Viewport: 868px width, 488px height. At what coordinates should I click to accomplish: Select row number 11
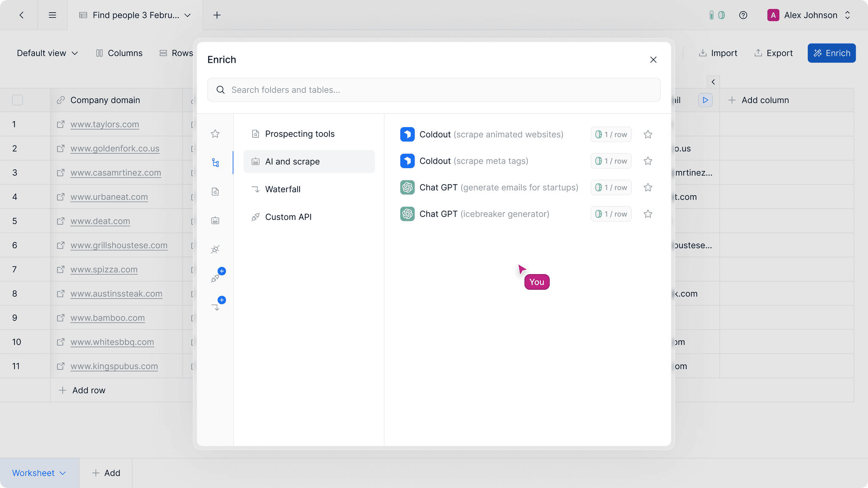point(16,366)
